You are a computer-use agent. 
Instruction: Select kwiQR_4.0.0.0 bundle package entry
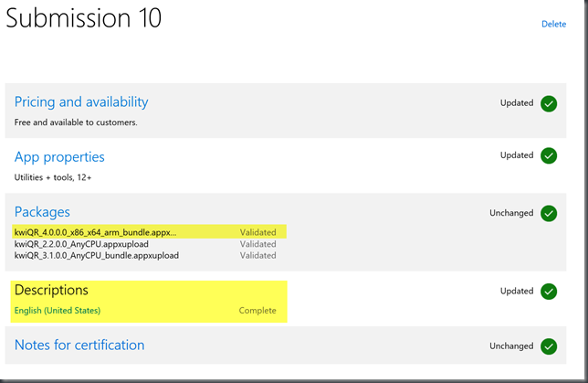click(x=95, y=232)
